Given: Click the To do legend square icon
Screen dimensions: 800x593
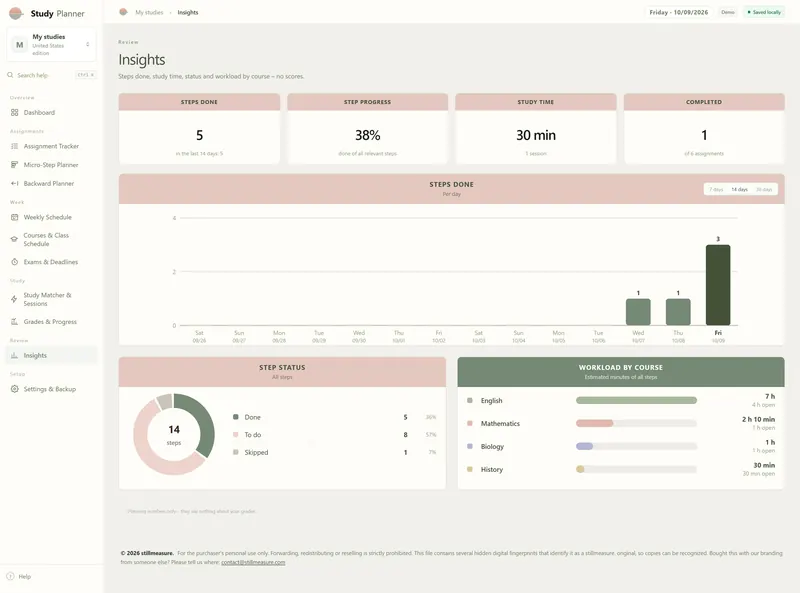Looking at the screenshot, I should pyautogui.click(x=236, y=434).
